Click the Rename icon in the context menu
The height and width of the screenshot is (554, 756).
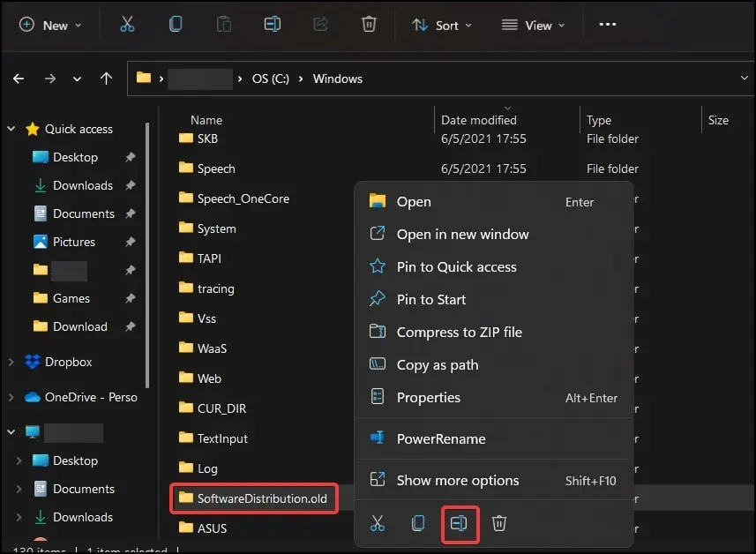[x=458, y=523]
